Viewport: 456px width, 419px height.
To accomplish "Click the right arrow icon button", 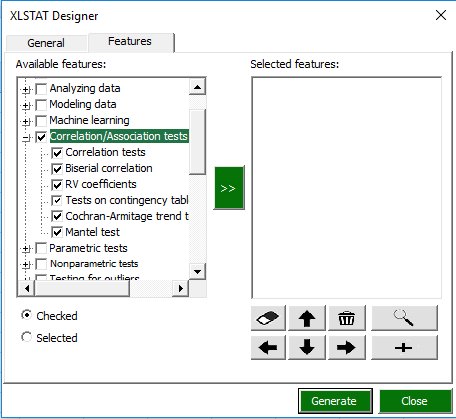I will (x=347, y=348).
